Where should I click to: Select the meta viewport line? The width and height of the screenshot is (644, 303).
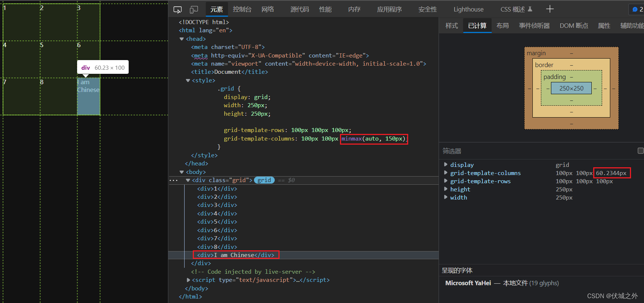click(x=308, y=64)
